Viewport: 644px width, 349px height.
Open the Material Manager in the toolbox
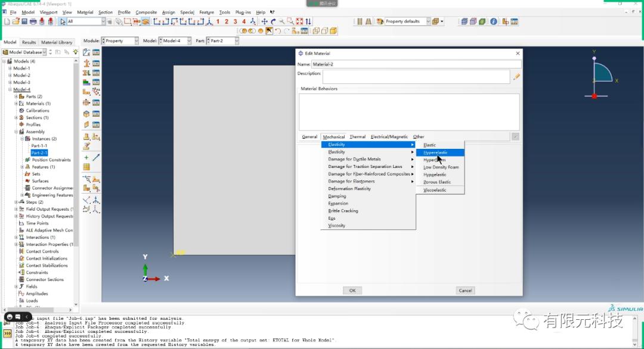tap(97, 52)
